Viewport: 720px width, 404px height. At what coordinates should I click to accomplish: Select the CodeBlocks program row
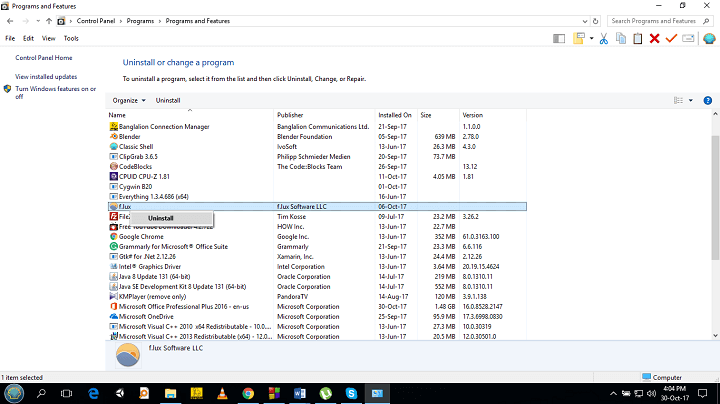317,167
